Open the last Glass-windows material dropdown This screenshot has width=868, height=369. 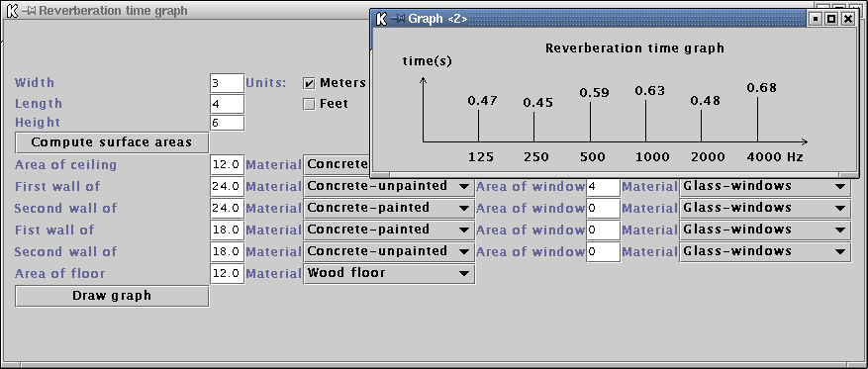(x=764, y=251)
